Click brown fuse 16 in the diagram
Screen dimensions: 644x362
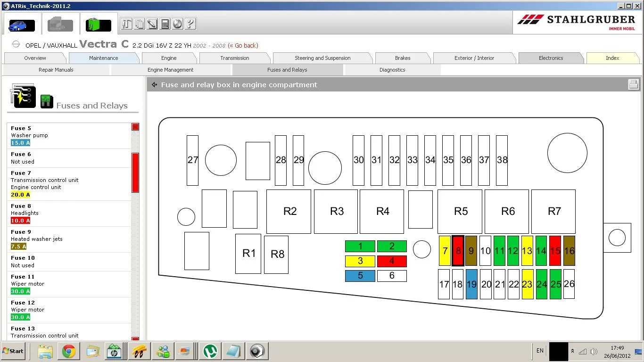pyautogui.click(x=569, y=251)
